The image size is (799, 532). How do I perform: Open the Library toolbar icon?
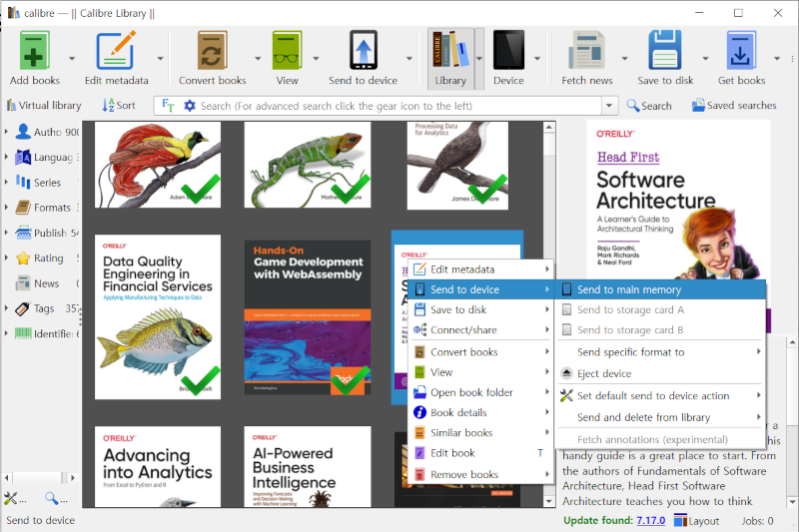pos(450,50)
